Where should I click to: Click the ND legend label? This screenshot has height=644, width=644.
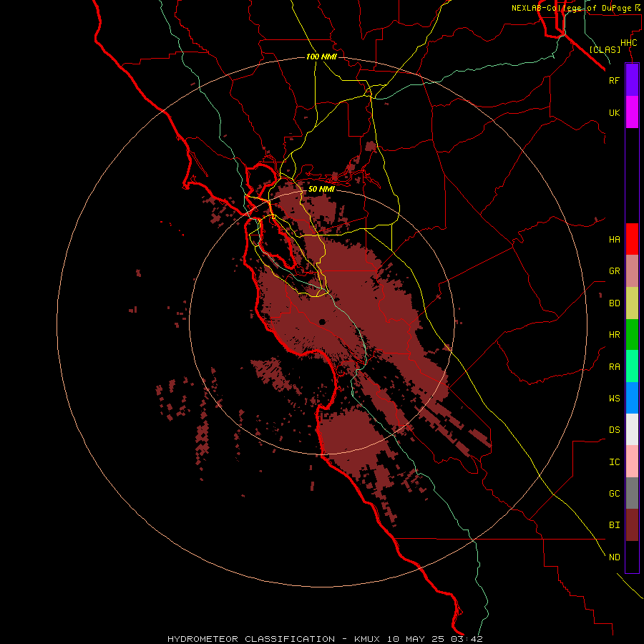(614, 557)
